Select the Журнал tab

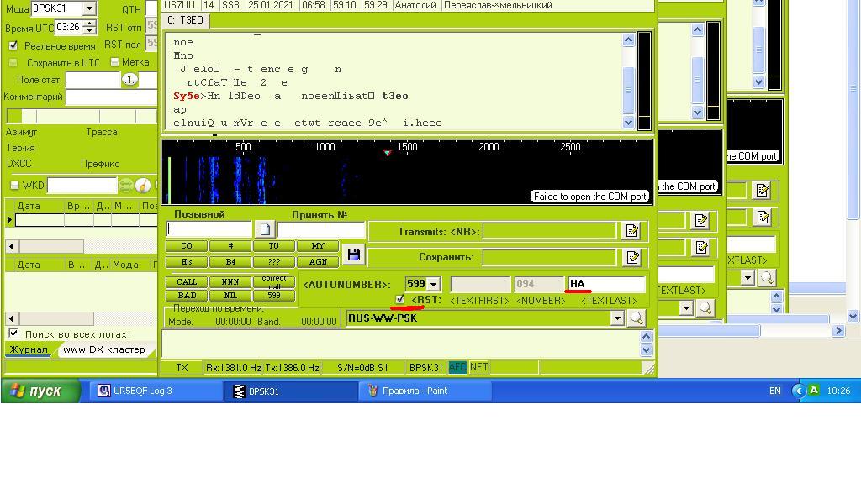pos(29,349)
